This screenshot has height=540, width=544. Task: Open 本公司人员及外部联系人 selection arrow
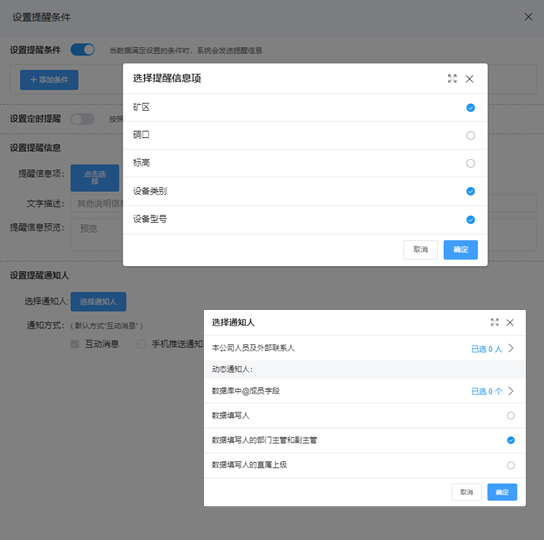[x=511, y=348]
